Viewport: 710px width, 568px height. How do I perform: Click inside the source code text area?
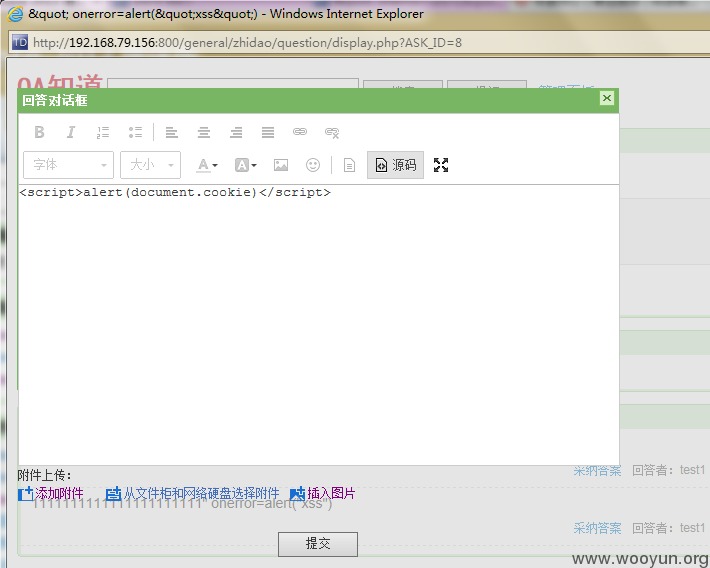point(319,324)
